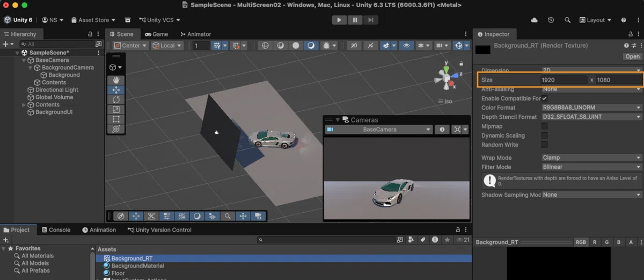644x280 pixels.
Task: Open the Filter Mode dropdown
Action: click(592, 167)
